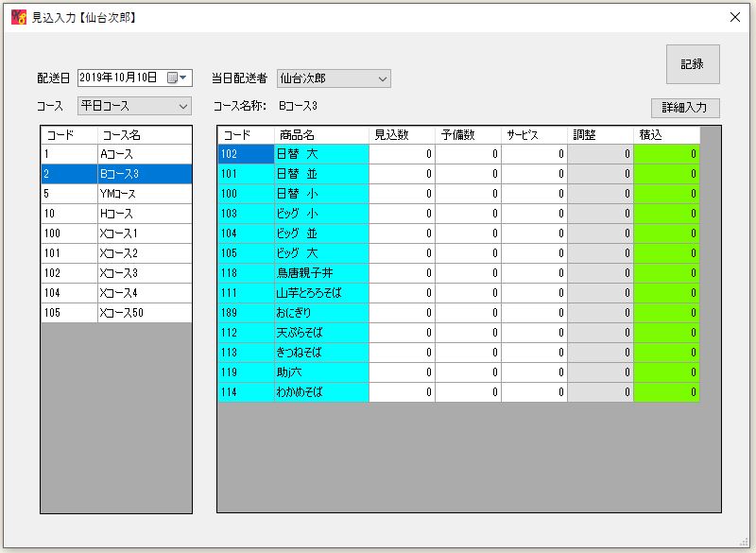The height and width of the screenshot is (553, 756).
Task: Click the 記録 button
Action: pyautogui.click(x=692, y=64)
